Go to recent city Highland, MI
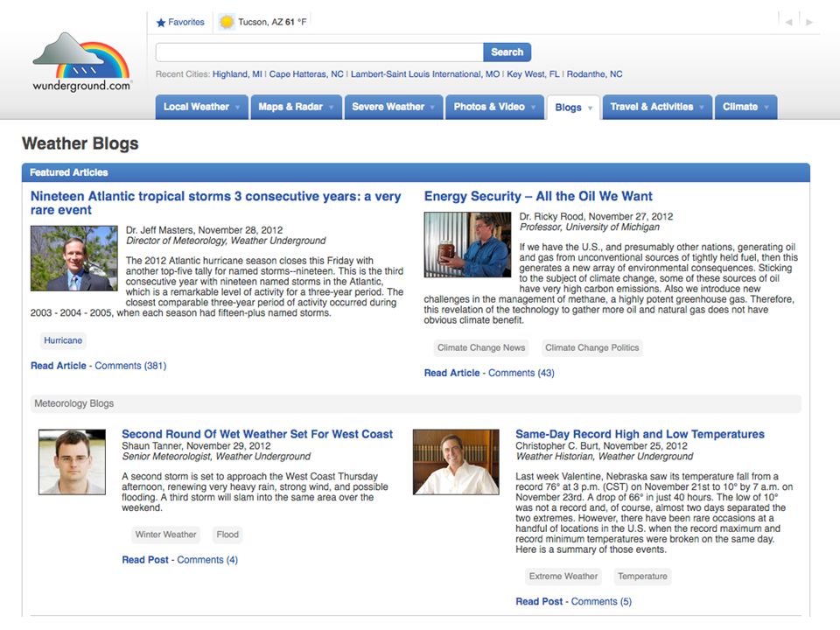This screenshot has width=840, height=630. pyautogui.click(x=237, y=73)
